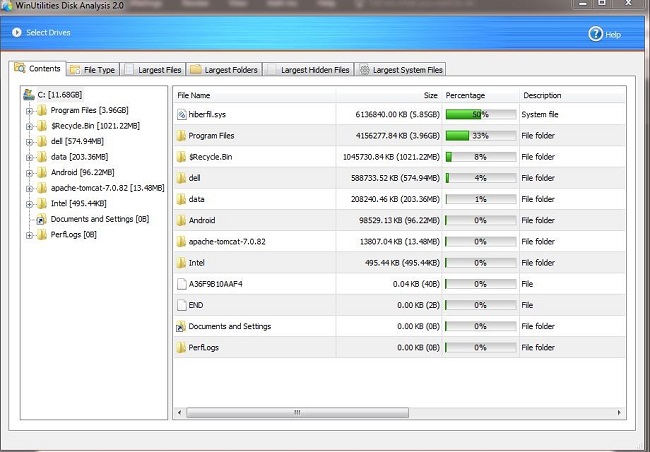Select C: [11.68GB] root in tree
This screenshot has width=650, height=452.
point(60,95)
